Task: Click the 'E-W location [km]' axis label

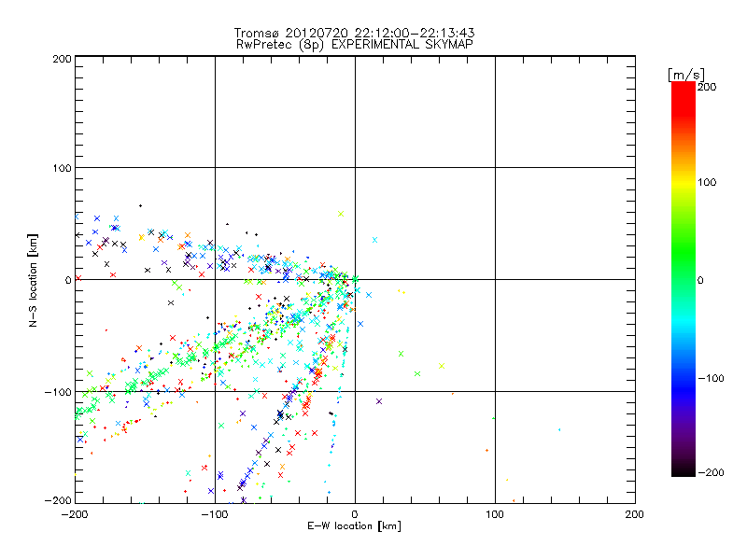Action: 354,526
